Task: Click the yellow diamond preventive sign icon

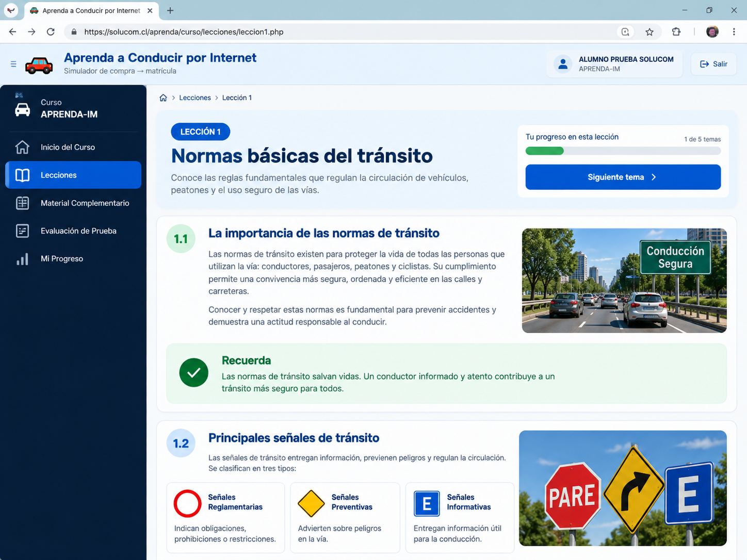Action: click(x=311, y=503)
